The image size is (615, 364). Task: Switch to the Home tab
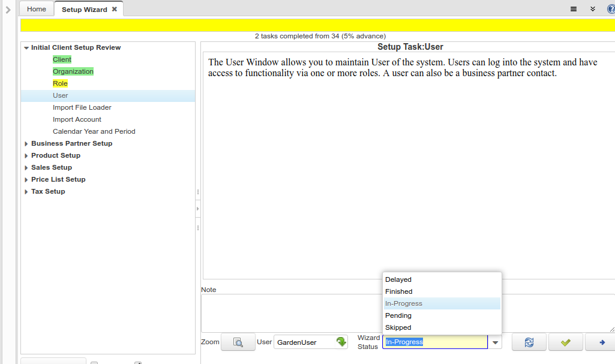(37, 9)
